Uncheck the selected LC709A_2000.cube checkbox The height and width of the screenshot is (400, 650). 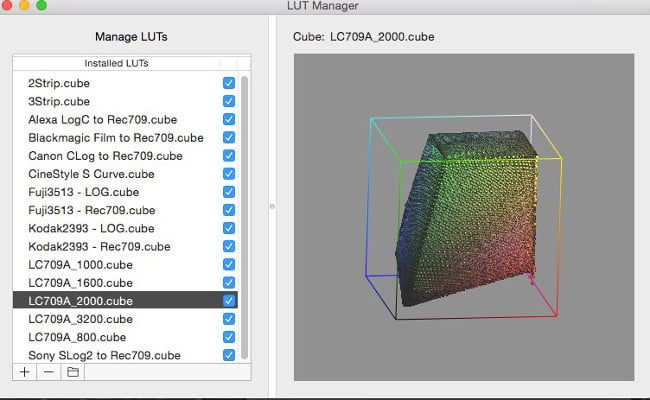pyautogui.click(x=229, y=301)
